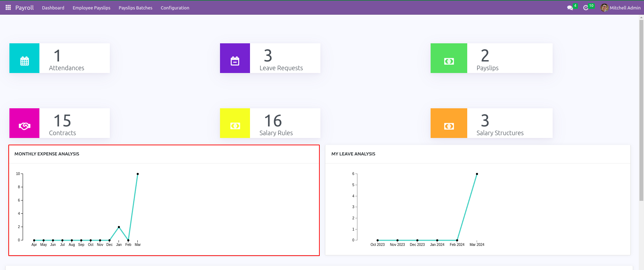This screenshot has width=644, height=270.
Task: Click the Mar data point in Monthly Expense chart
Action: (x=138, y=174)
